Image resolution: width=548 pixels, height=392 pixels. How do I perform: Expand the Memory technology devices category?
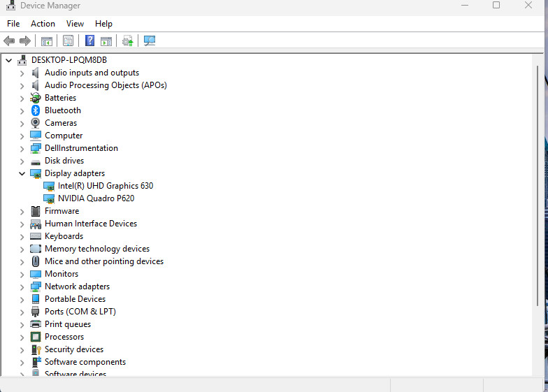tap(22, 249)
